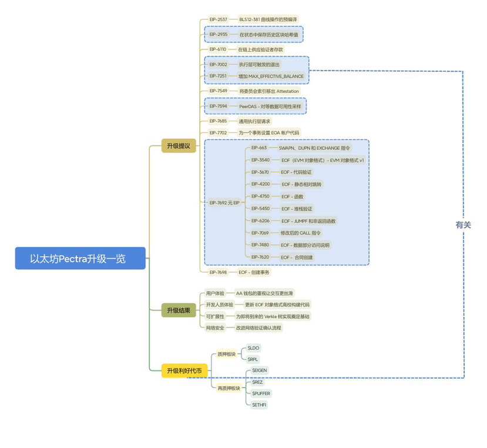Image resolution: width=487 pixels, height=448 pixels.
Task: Select the EIP-7702 node
Action: 218,133
